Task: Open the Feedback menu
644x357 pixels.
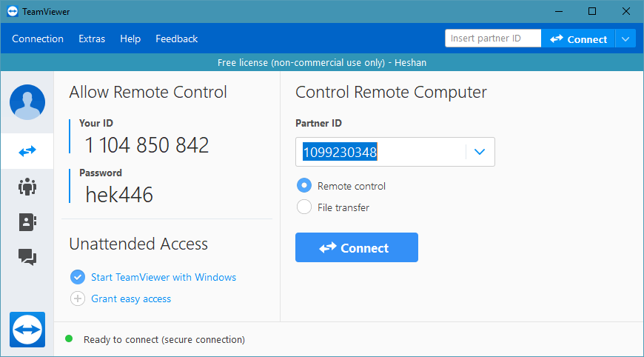Action: click(177, 39)
